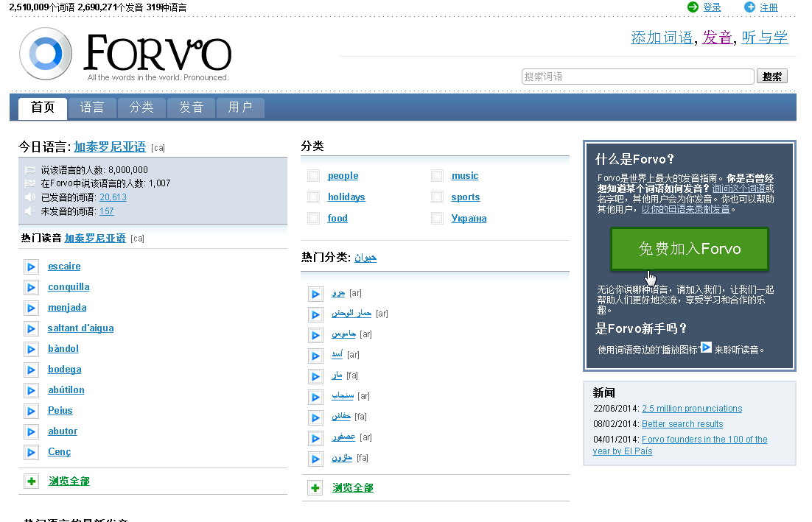Play the pronunciation of bàndol
The width and height of the screenshot is (812, 522).
tap(31, 349)
